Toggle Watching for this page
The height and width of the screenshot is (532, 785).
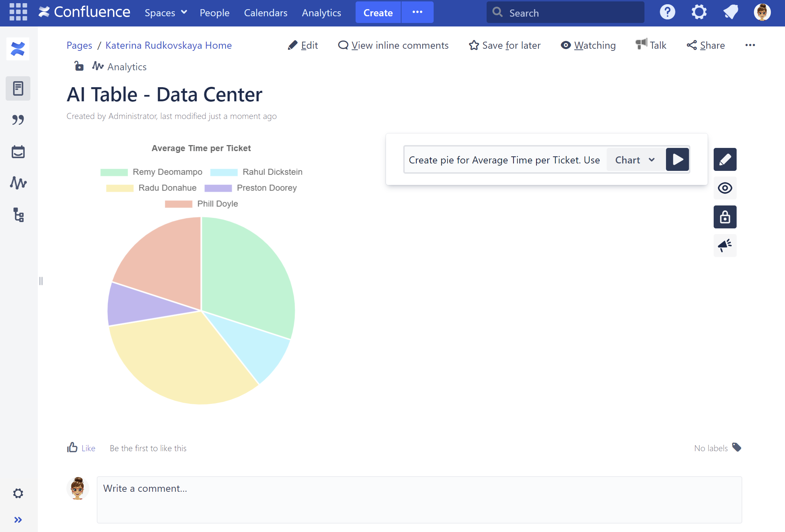pos(588,45)
